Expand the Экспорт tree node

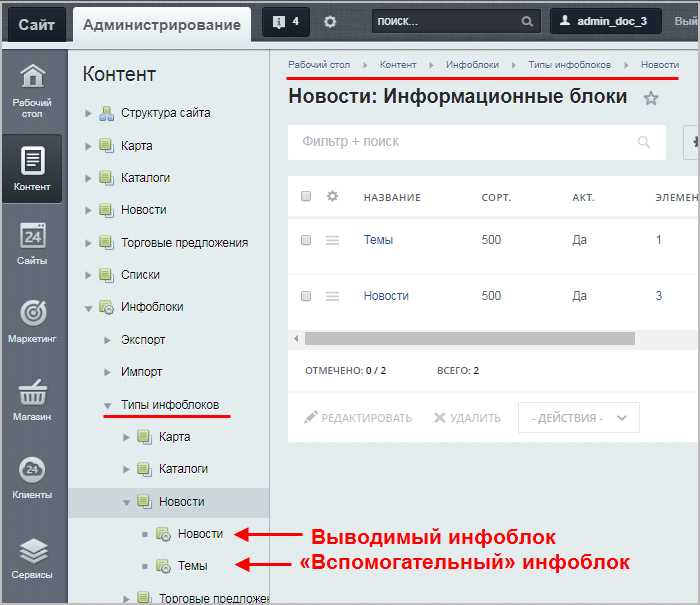[107, 340]
